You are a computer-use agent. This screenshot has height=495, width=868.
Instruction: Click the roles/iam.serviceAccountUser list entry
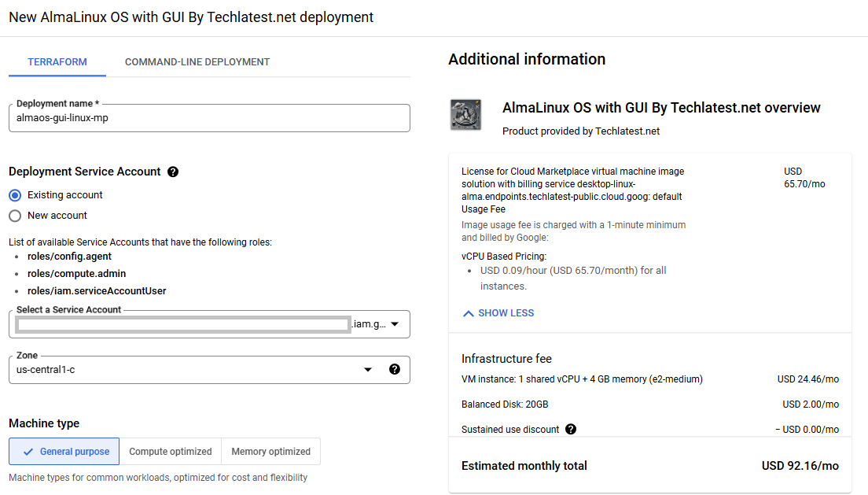pyautogui.click(x=97, y=290)
